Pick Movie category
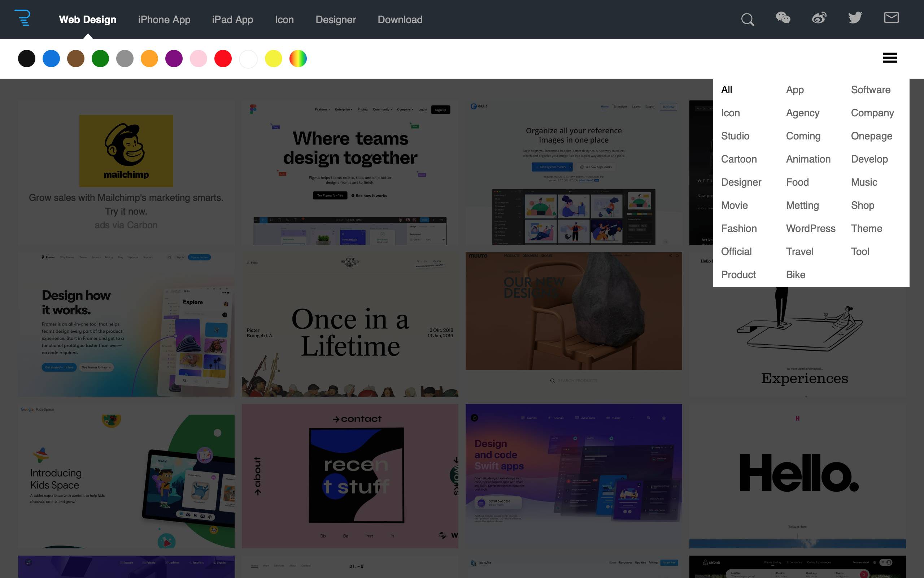Image resolution: width=924 pixels, height=578 pixels. [x=734, y=206]
